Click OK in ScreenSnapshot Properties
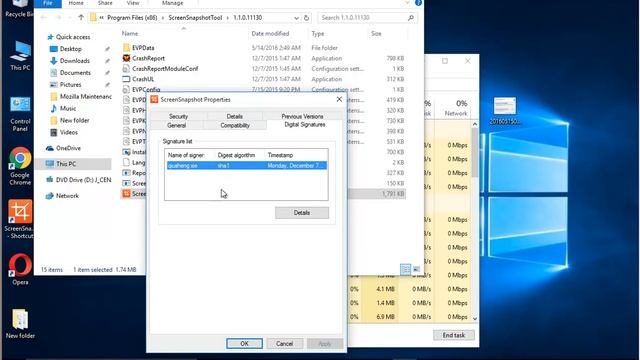 244,344
